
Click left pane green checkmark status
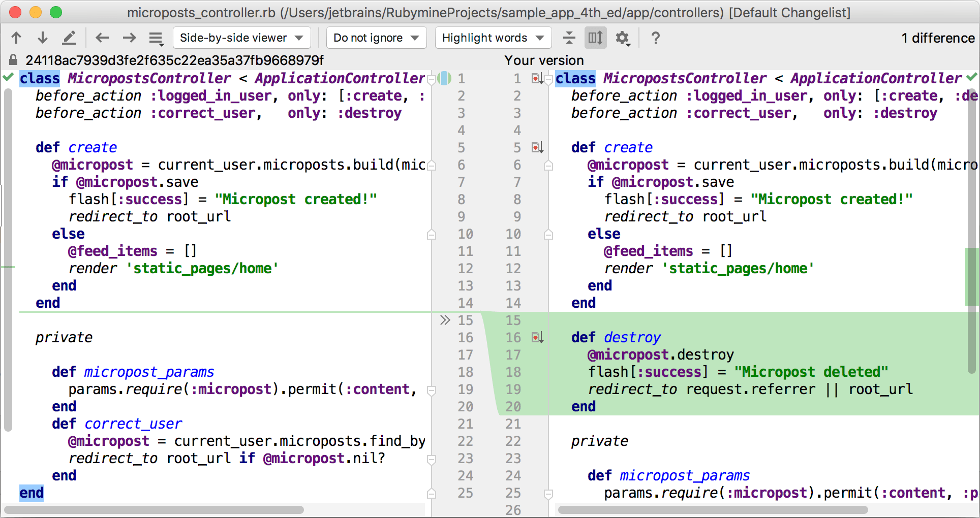tap(8, 77)
